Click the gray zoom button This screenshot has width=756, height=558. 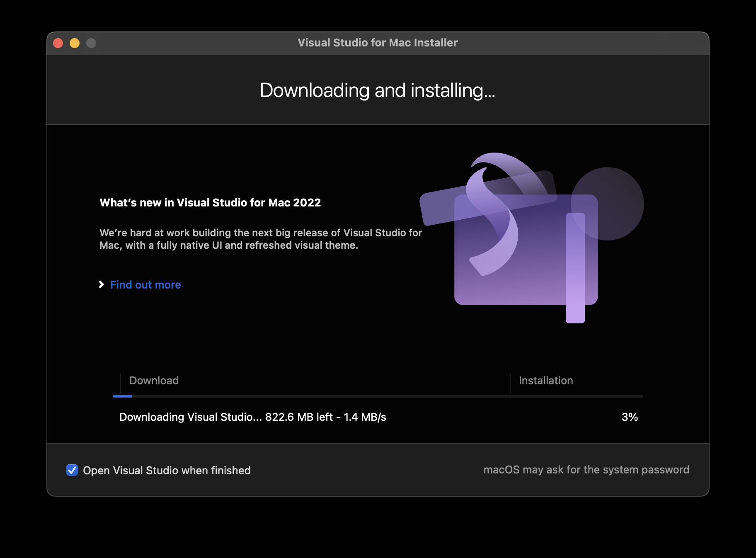pyautogui.click(x=91, y=42)
